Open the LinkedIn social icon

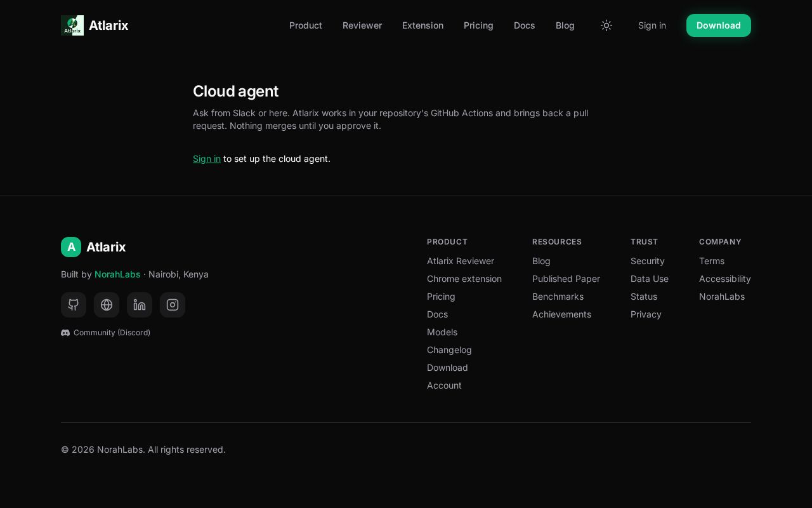[x=140, y=305]
